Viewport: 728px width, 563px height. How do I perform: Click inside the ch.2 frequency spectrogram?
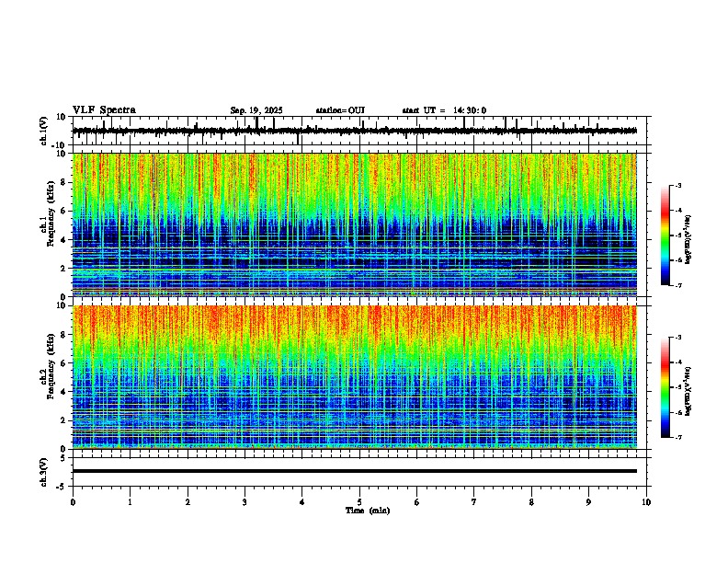[x=355, y=377]
